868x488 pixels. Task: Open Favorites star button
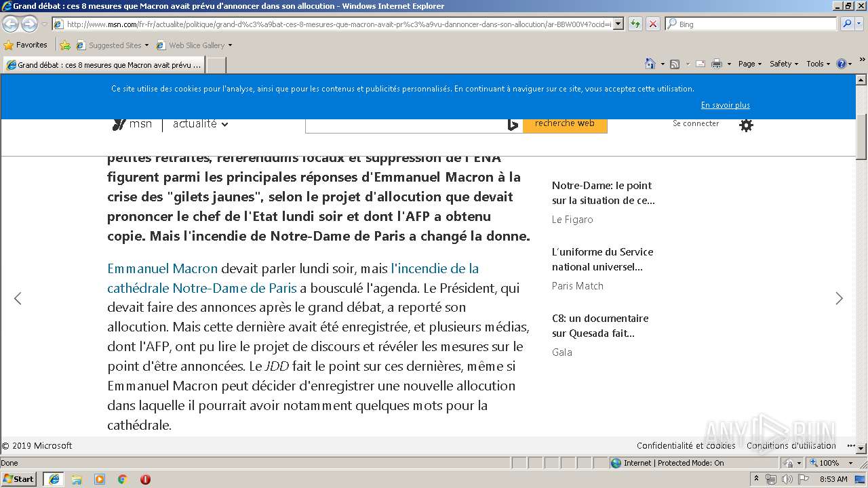tap(26, 45)
